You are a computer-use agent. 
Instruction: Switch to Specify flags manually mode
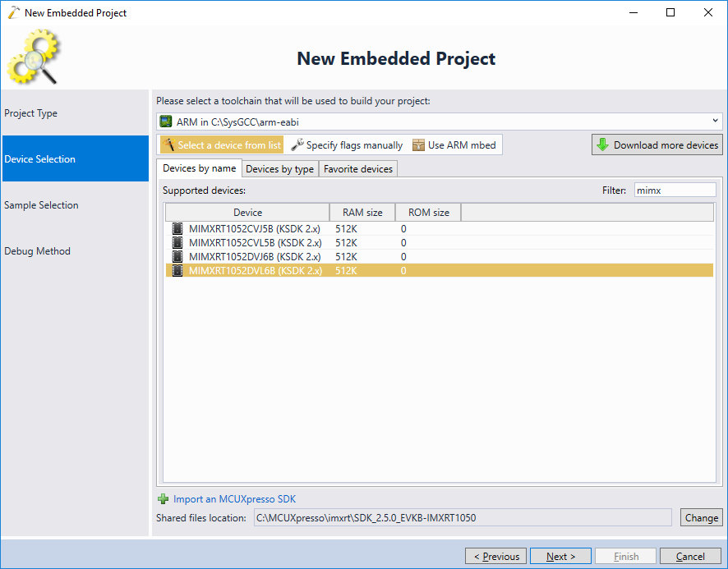pyautogui.click(x=347, y=145)
